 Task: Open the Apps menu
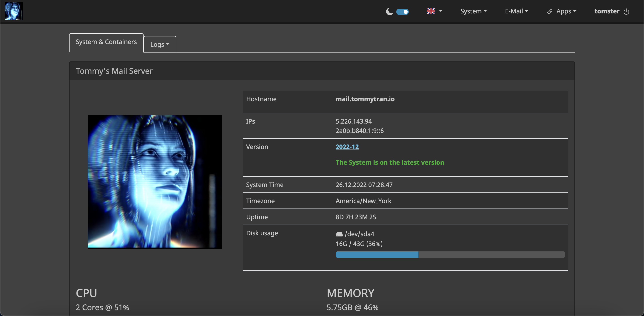click(x=566, y=11)
